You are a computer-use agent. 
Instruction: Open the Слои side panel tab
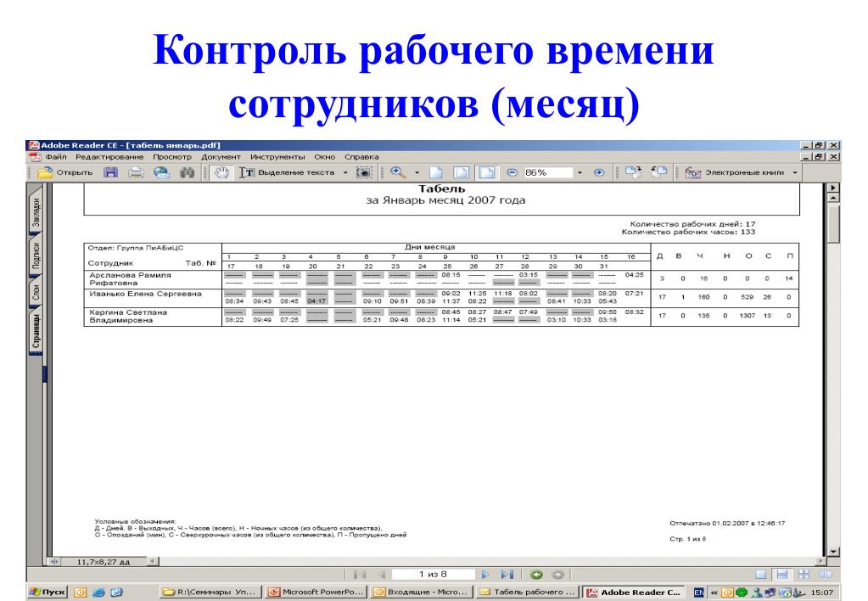click(x=36, y=292)
